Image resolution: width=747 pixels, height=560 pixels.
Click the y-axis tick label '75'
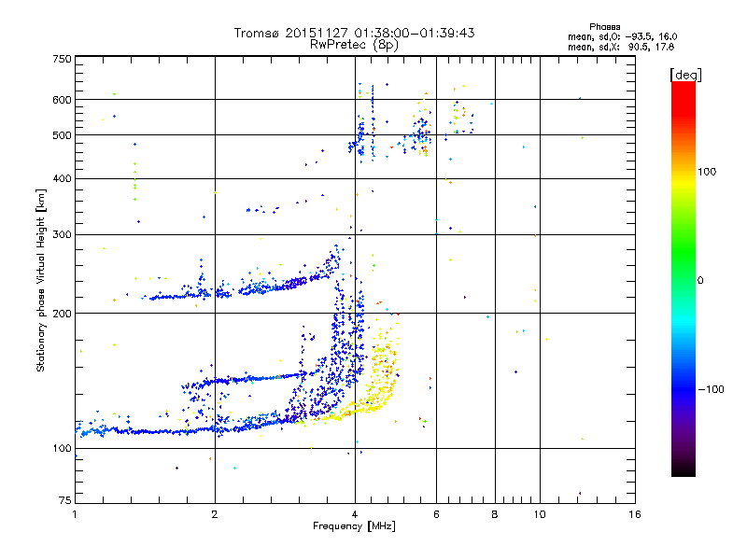pyautogui.click(x=65, y=500)
